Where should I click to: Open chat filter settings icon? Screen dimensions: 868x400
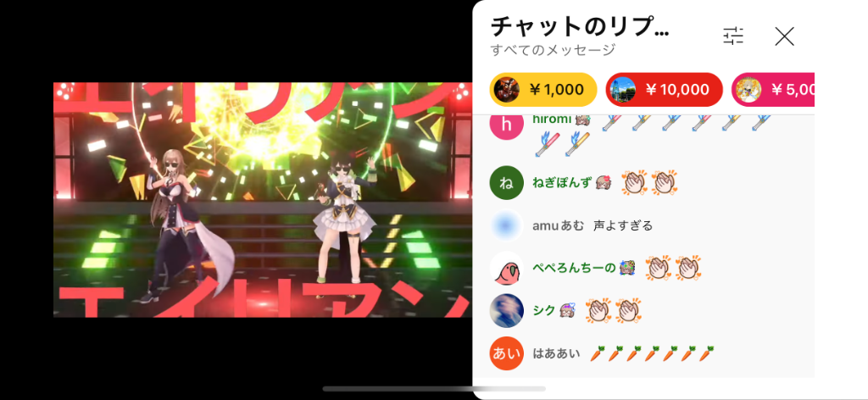pos(733,36)
